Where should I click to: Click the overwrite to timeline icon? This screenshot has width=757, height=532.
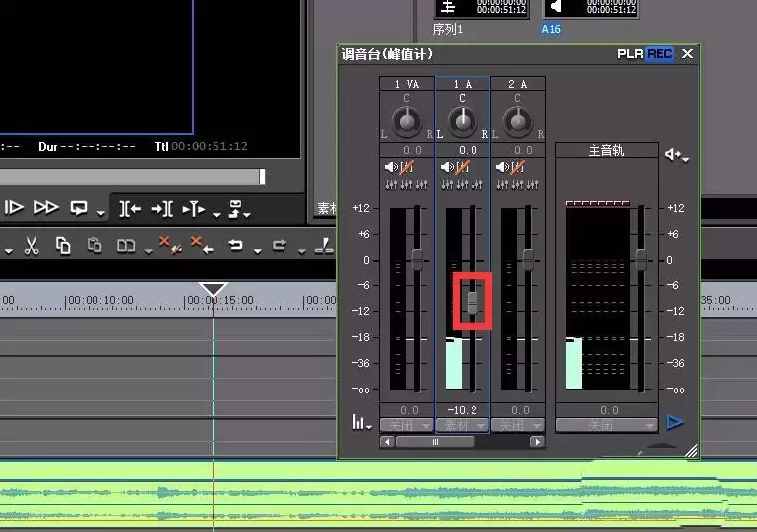(235, 209)
